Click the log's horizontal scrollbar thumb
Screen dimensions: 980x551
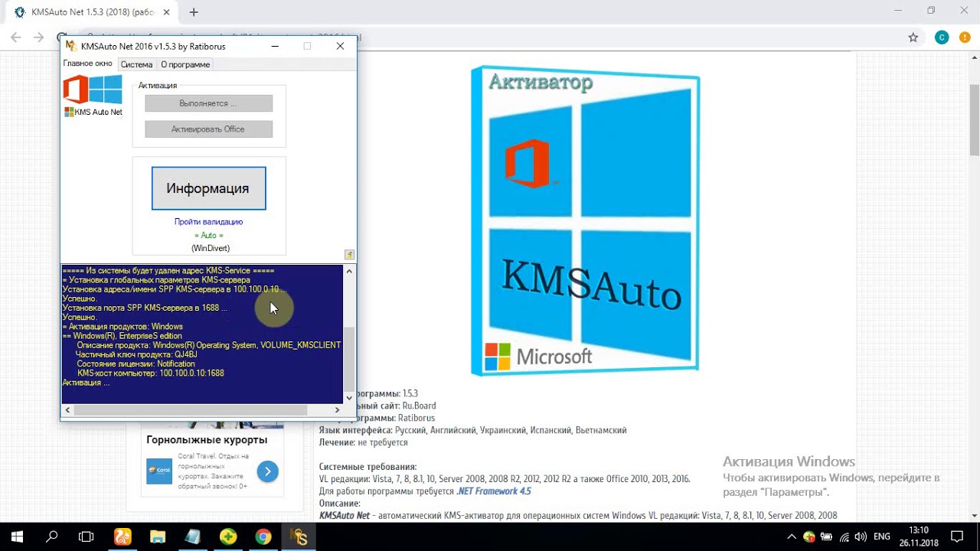point(191,410)
